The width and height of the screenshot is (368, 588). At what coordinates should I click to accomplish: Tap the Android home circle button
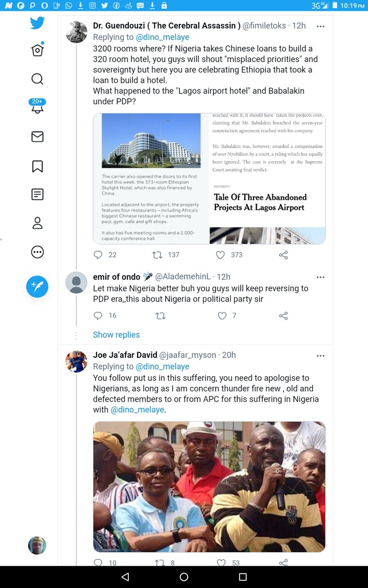tap(184, 577)
